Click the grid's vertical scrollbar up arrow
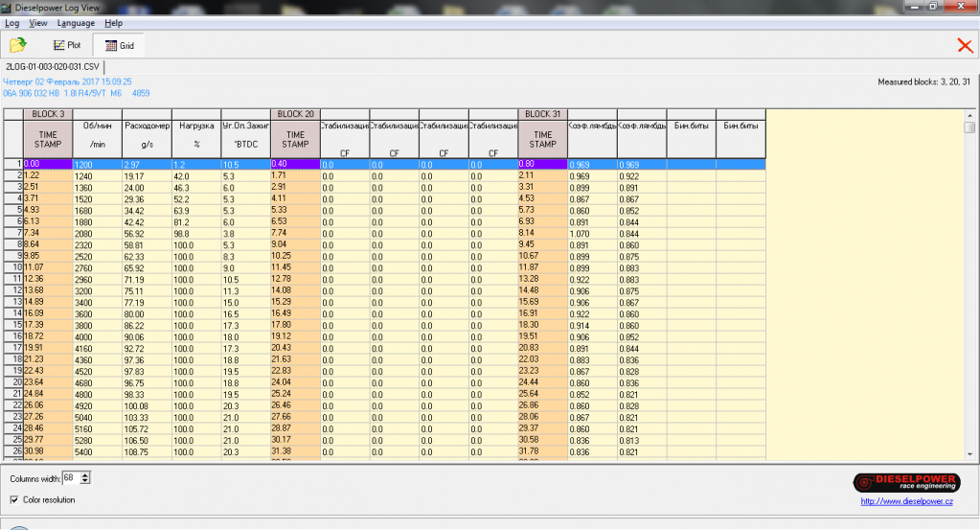Image resolution: width=980 pixels, height=530 pixels. coord(969,115)
